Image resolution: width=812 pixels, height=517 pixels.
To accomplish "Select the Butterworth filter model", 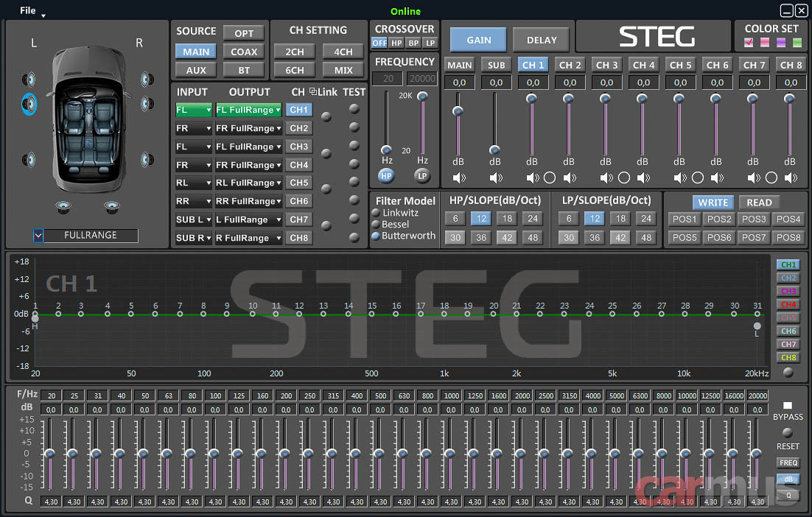I will pos(376,236).
